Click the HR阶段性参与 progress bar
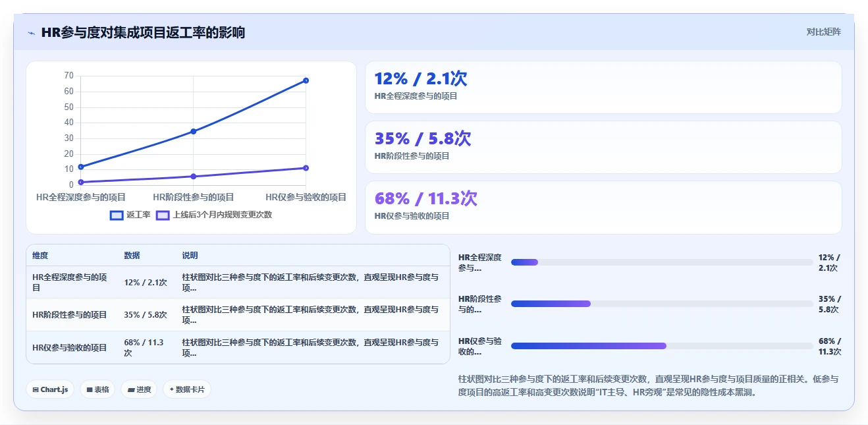This screenshot has width=868, height=425. [x=662, y=304]
